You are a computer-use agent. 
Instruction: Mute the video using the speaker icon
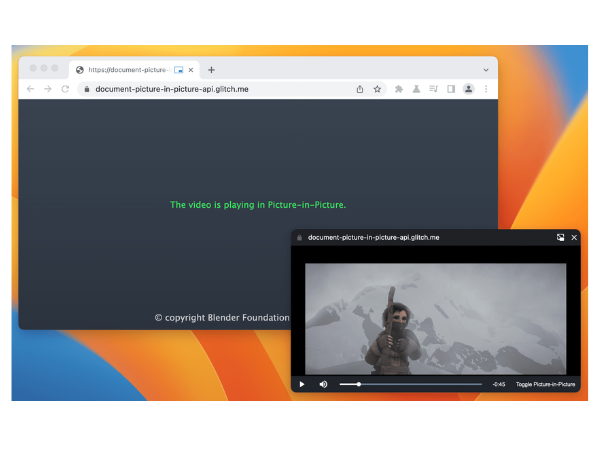click(323, 384)
